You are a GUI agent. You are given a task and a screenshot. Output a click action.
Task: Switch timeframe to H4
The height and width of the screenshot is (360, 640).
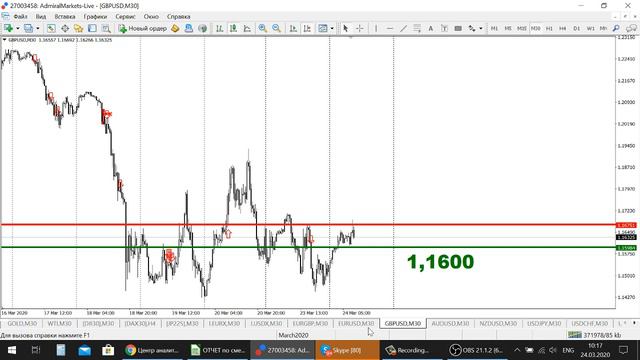[x=562, y=28]
